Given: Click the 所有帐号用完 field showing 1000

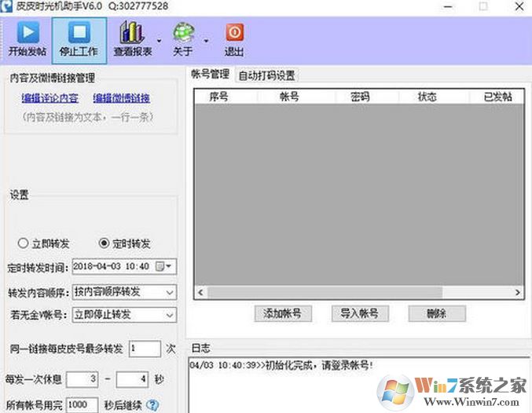Looking at the screenshot, I should (82, 405).
